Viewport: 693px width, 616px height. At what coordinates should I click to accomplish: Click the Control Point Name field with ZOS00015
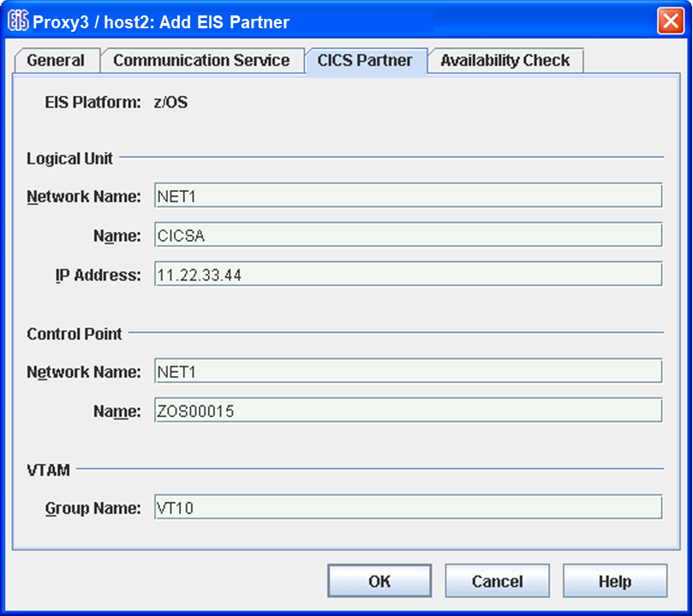click(x=408, y=411)
